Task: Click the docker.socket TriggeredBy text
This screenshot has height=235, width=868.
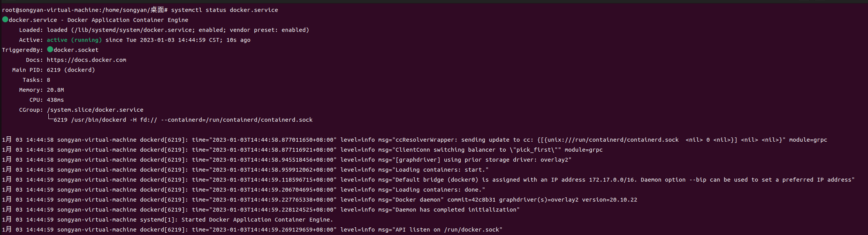Action: coord(76,50)
